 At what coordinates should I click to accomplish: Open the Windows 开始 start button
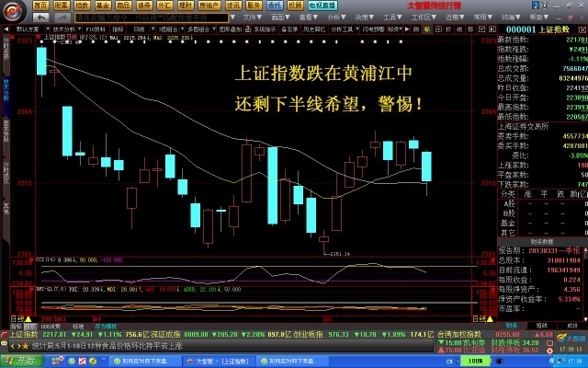point(22,361)
